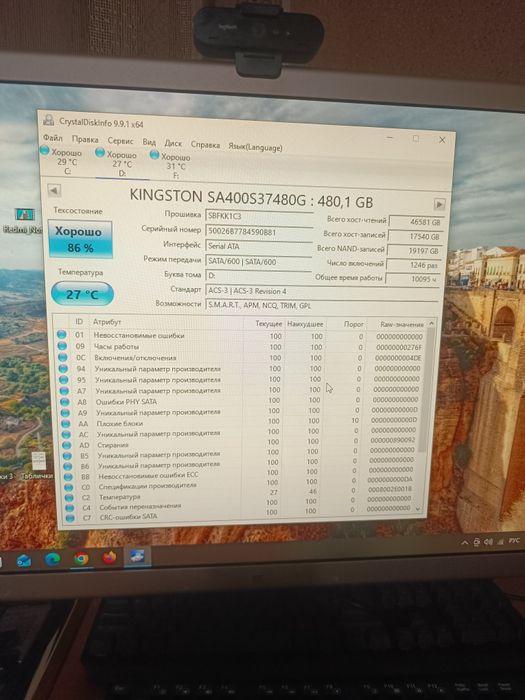The image size is (525, 700).
Task: Click status circle of attribute AA Плохие блоки
Action: tap(66, 423)
